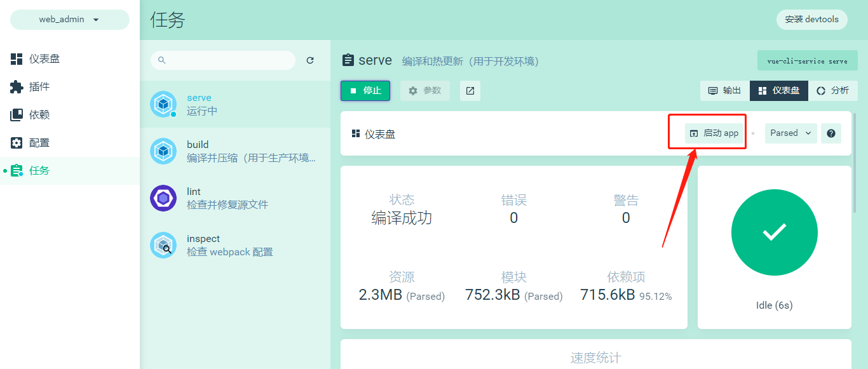Viewport: 868px width, 369px height.
Task: Open the 插件 plugins section
Action: click(70, 87)
